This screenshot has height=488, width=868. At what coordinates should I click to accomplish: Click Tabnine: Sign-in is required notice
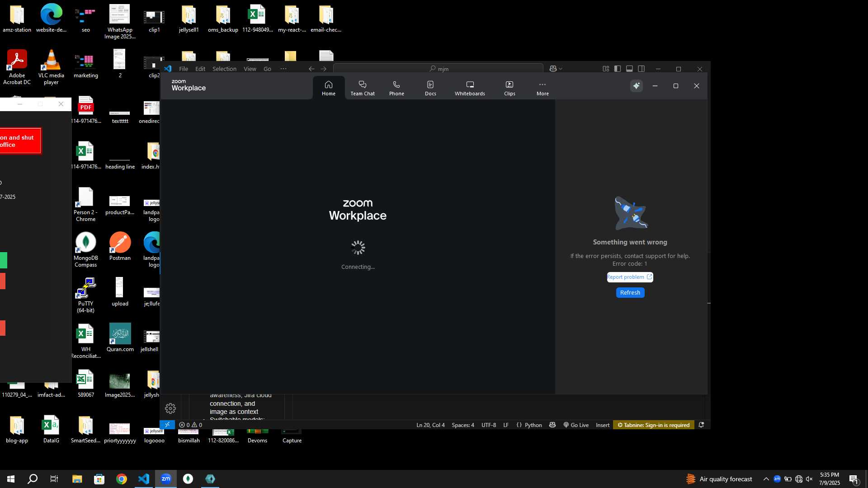point(654,425)
